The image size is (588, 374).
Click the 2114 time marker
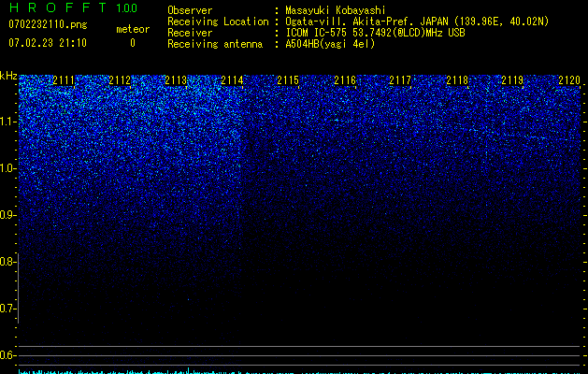pos(232,80)
